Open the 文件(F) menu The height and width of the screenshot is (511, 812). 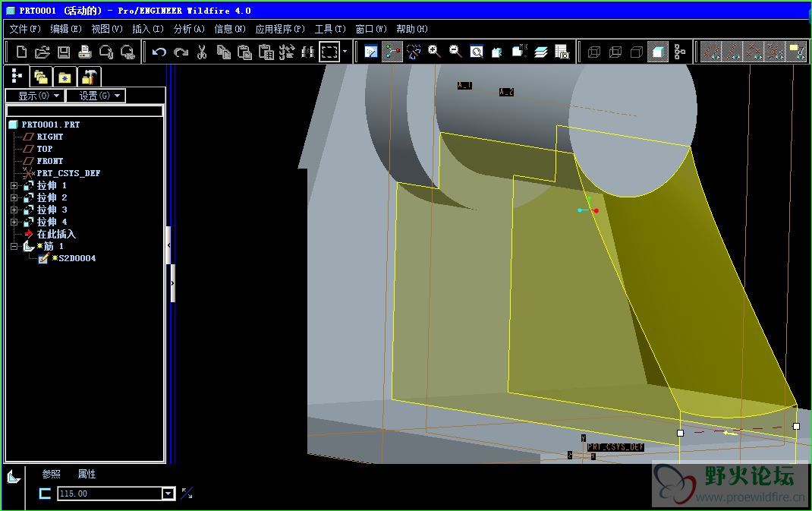[x=25, y=29]
